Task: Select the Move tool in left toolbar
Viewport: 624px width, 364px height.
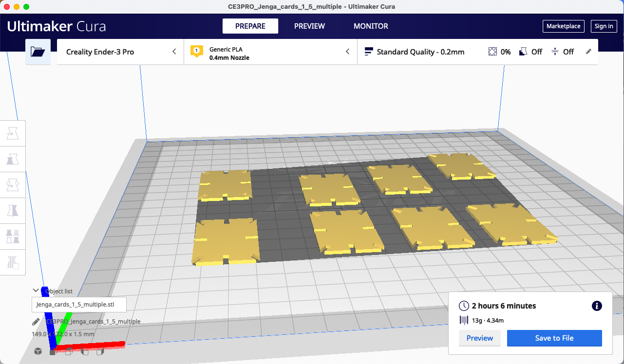Action: pos(13,133)
